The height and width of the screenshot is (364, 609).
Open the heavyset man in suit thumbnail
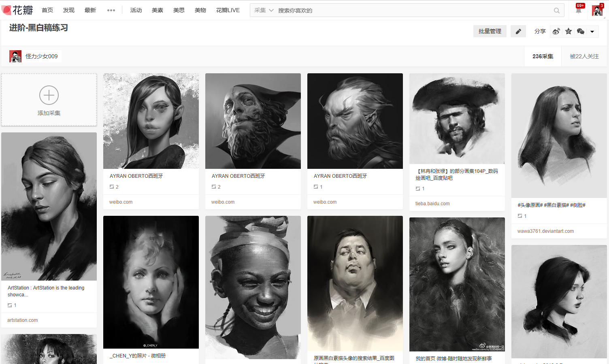pos(355,283)
